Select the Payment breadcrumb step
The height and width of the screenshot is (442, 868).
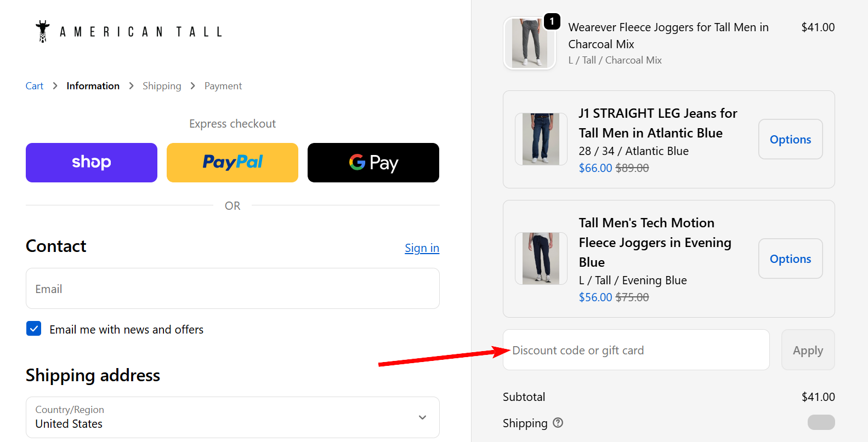[x=223, y=86]
